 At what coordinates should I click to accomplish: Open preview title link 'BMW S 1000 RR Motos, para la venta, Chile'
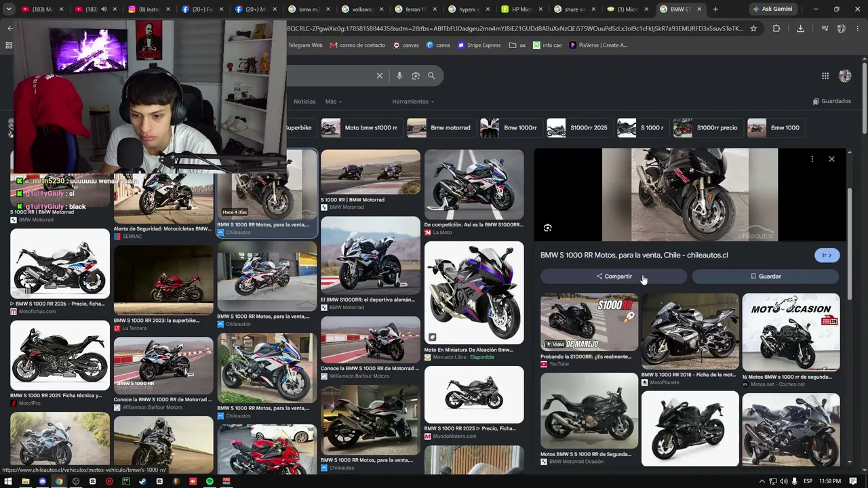tap(634, 256)
